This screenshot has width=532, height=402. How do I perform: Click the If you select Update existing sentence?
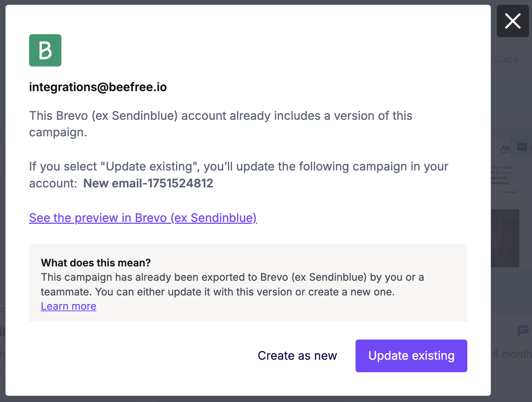pos(239,175)
